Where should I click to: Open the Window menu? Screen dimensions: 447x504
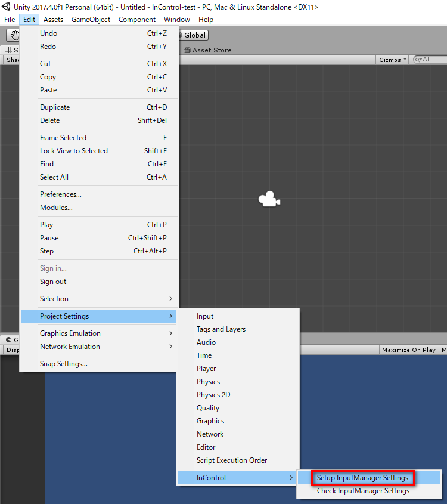(176, 20)
